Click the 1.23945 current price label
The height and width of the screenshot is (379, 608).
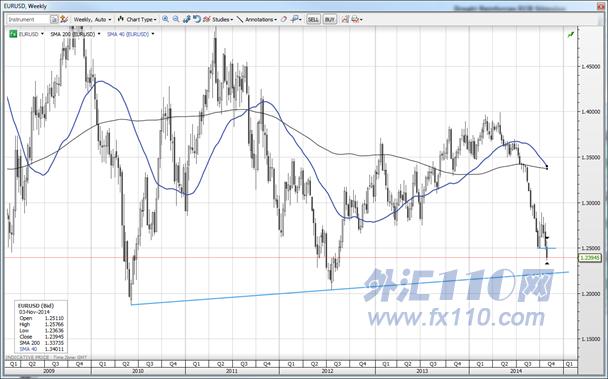(589, 258)
